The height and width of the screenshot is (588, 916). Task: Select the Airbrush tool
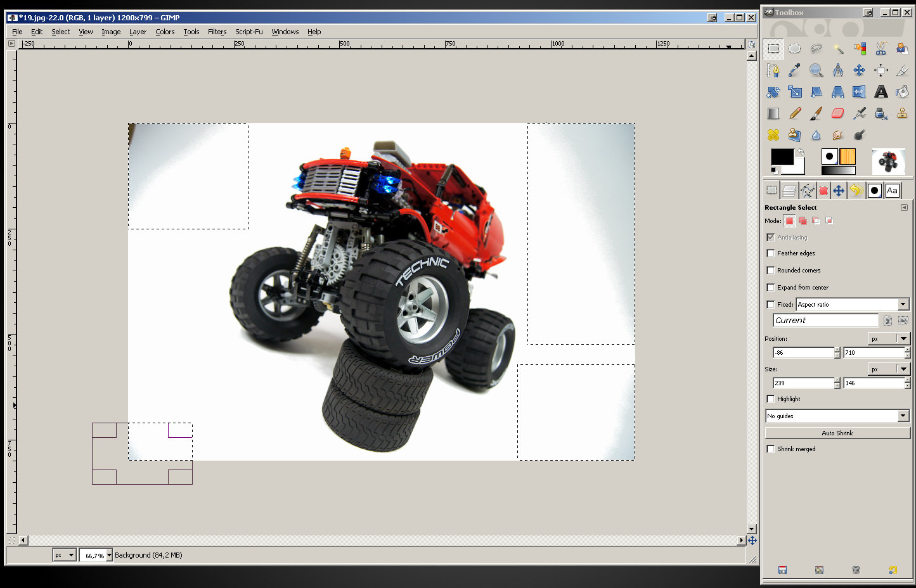point(860,113)
